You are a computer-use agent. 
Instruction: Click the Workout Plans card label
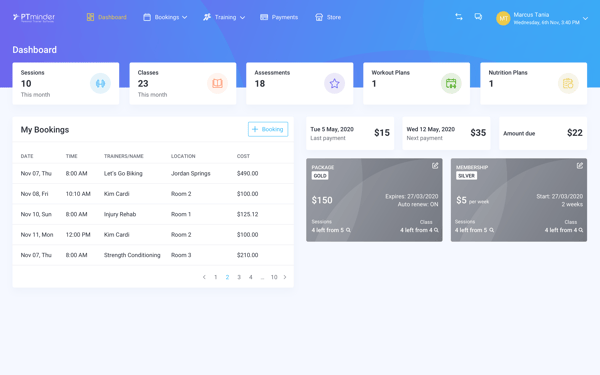tap(390, 73)
